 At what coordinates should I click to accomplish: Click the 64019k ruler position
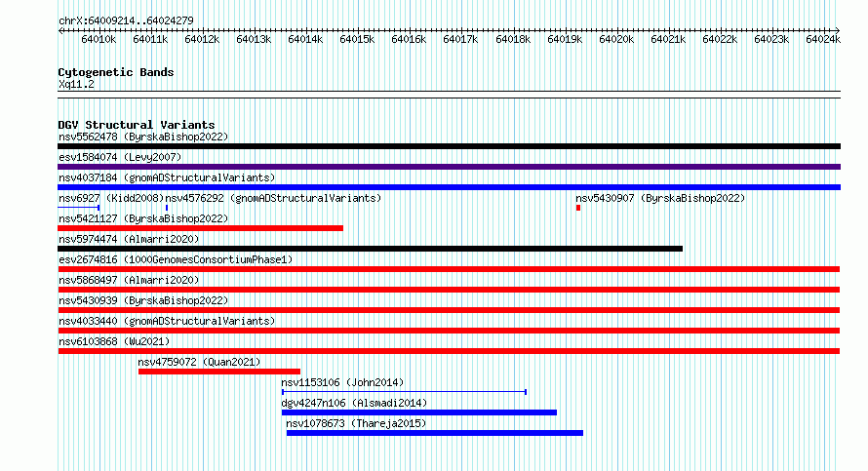coord(565,39)
